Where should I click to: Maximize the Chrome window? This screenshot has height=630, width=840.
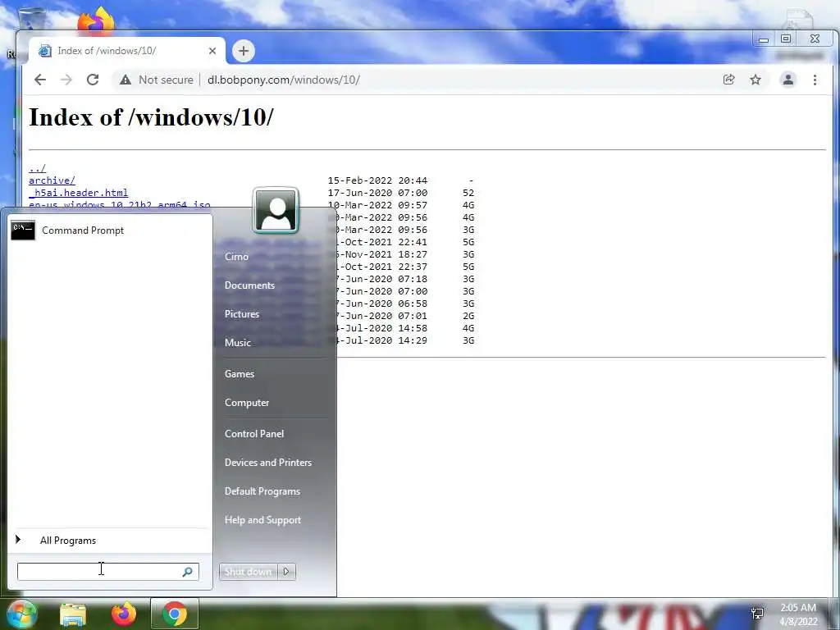tap(786, 39)
